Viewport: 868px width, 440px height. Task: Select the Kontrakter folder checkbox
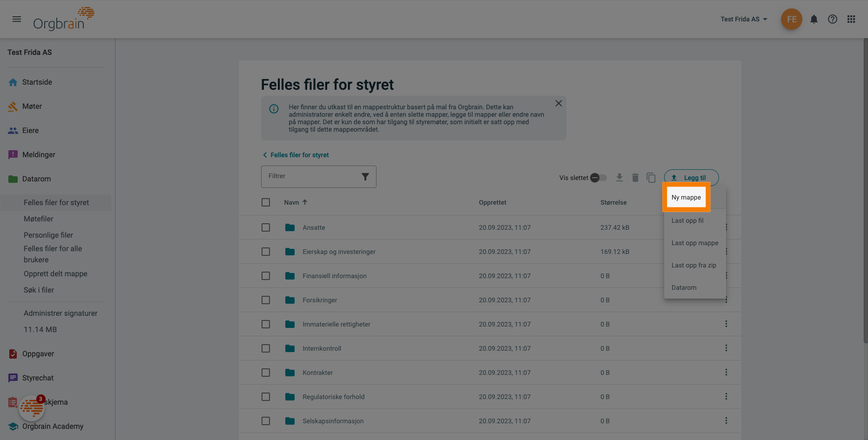click(266, 373)
